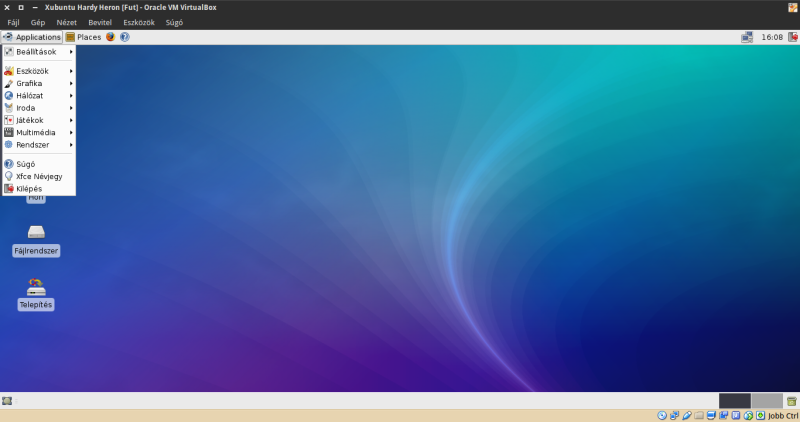Expand the Hálózat submenu arrow

71,95
